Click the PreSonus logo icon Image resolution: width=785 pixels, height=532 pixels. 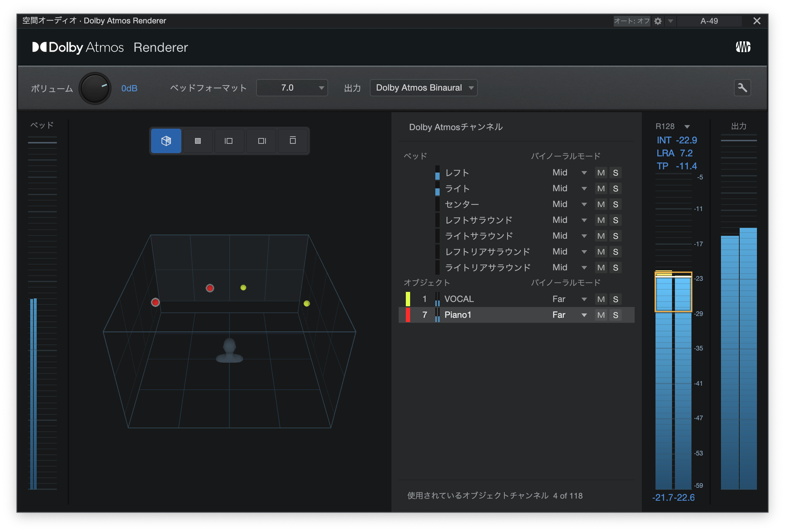click(743, 47)
